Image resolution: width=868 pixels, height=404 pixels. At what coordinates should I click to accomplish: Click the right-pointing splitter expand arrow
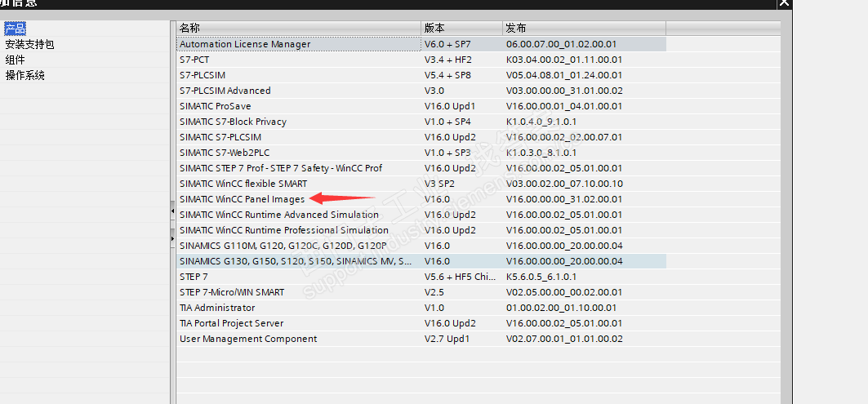(172, 238)
